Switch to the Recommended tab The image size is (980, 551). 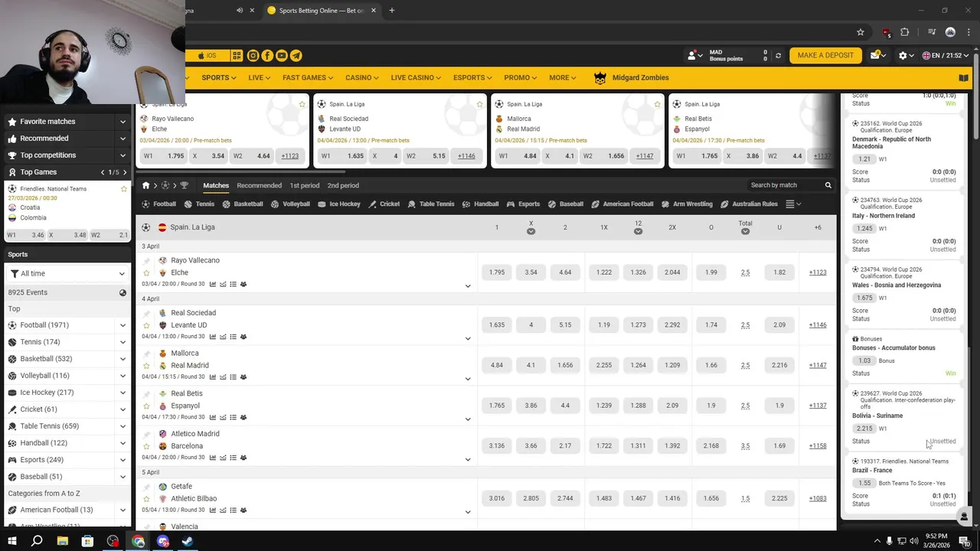pyautogui.click(x=259, y=185)
